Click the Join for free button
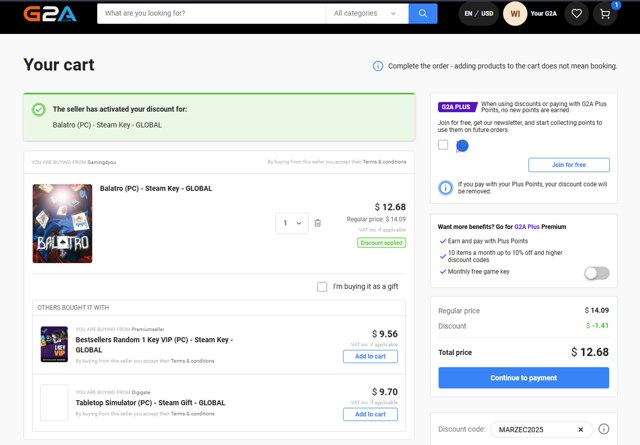The image size is (640, 445). coord(568,164)
